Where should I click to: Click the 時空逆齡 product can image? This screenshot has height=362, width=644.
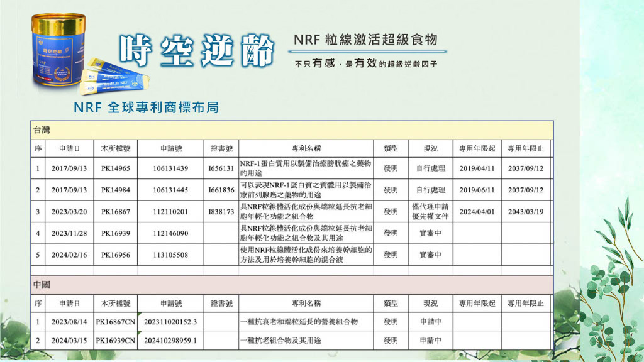point(58,49)
